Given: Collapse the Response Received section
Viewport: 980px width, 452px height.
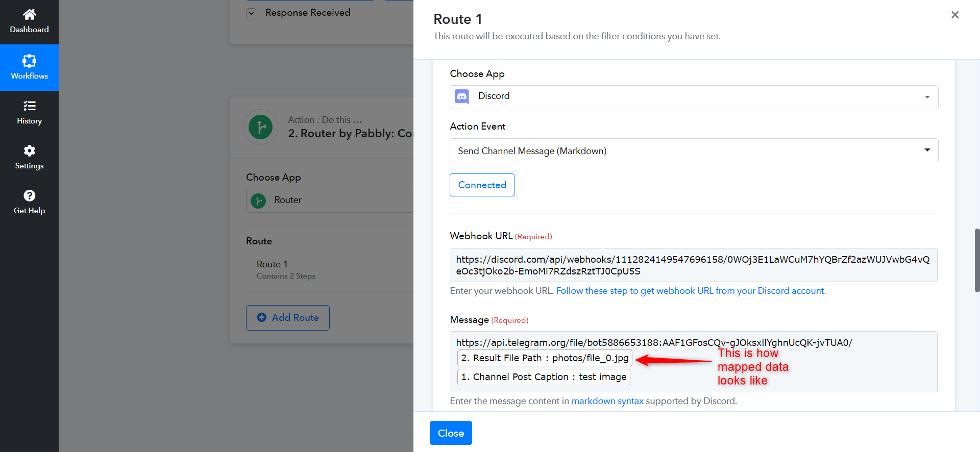Looking at the screenshot, I should coord(251,13).
